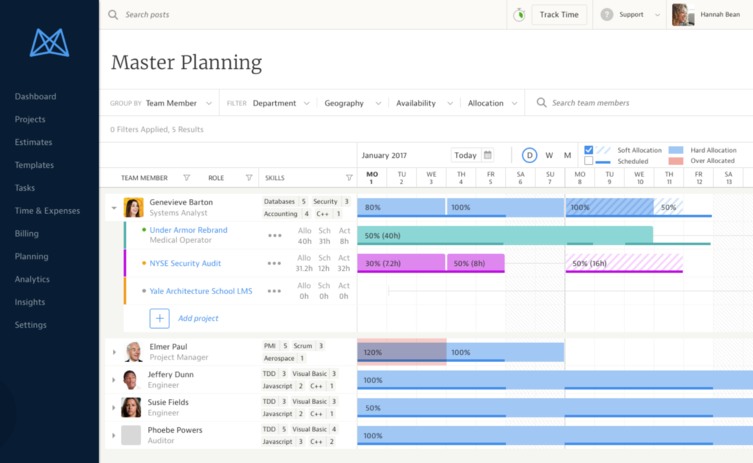Go to Analytics in the sidebar
The image size is (753, 463).
click(x=32, y=280)
